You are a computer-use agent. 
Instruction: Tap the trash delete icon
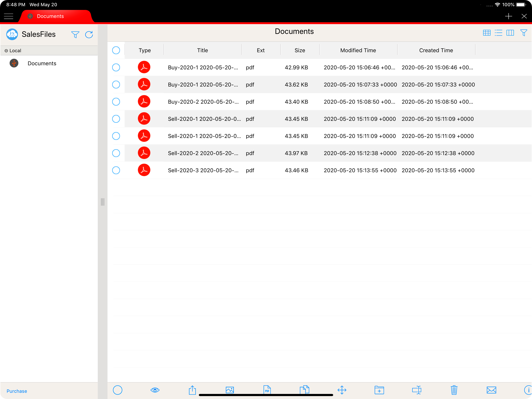[454, 390]
